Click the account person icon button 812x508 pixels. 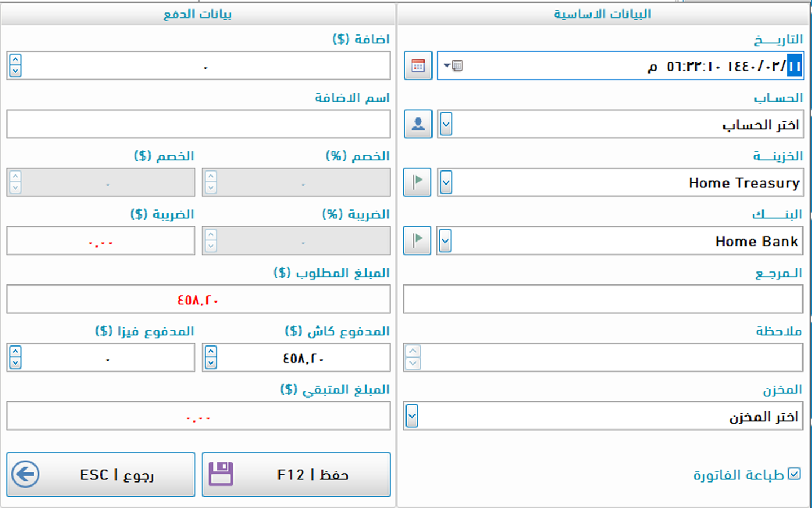click(418, 124)
